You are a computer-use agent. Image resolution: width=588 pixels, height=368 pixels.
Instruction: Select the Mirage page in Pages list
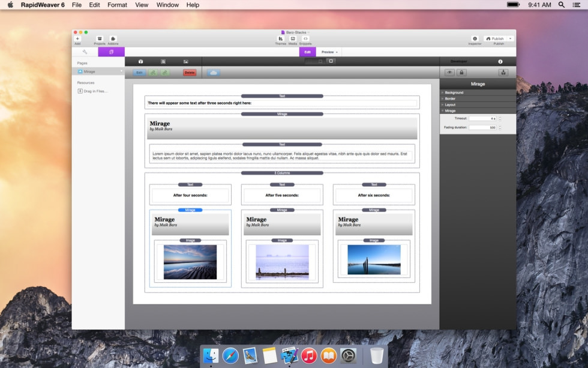(98, 71)
